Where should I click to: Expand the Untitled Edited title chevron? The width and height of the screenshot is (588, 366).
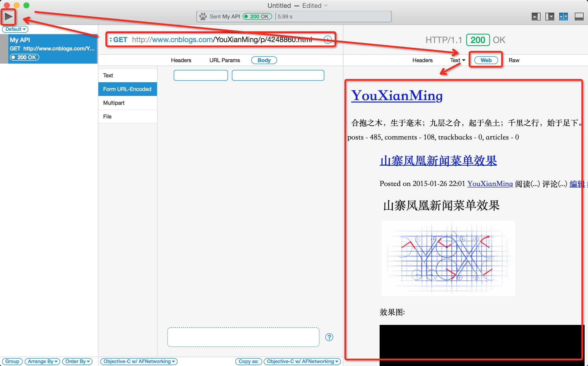[x=326, y=5]
